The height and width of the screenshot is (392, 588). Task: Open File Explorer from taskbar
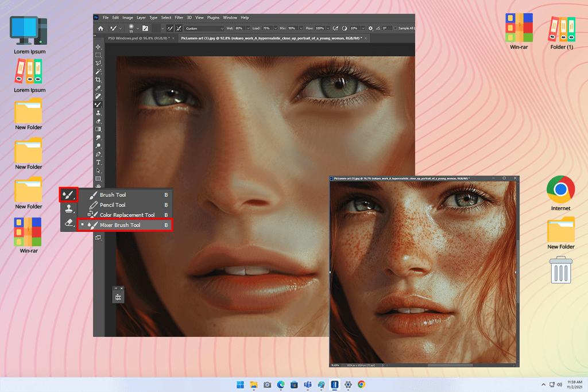[254, 385]
